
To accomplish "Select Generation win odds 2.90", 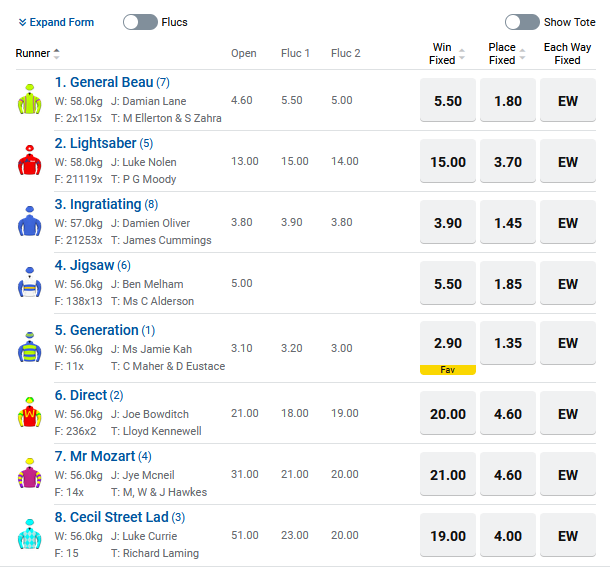I will click(x=448, y=343).
